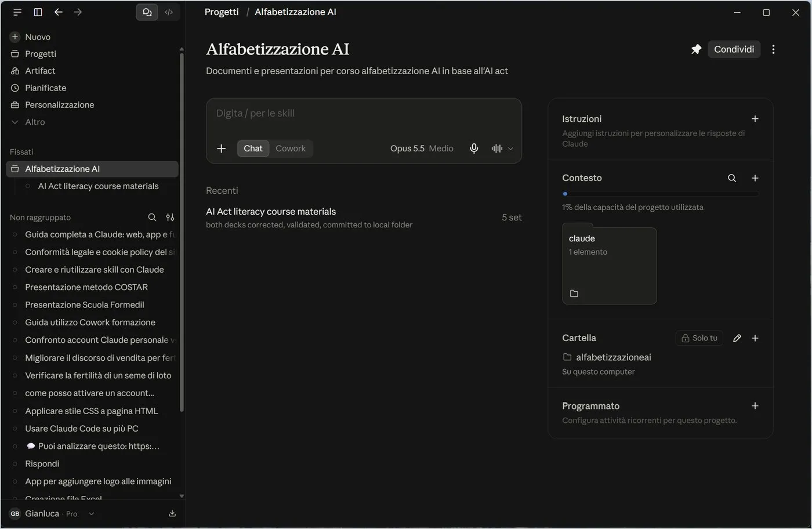Change Solo tu folder visibility

699,338
